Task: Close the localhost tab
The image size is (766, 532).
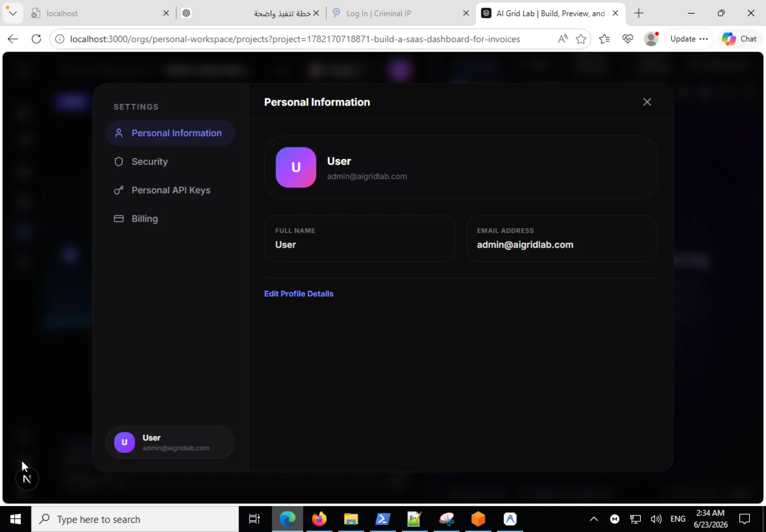Action: [166, 13]
